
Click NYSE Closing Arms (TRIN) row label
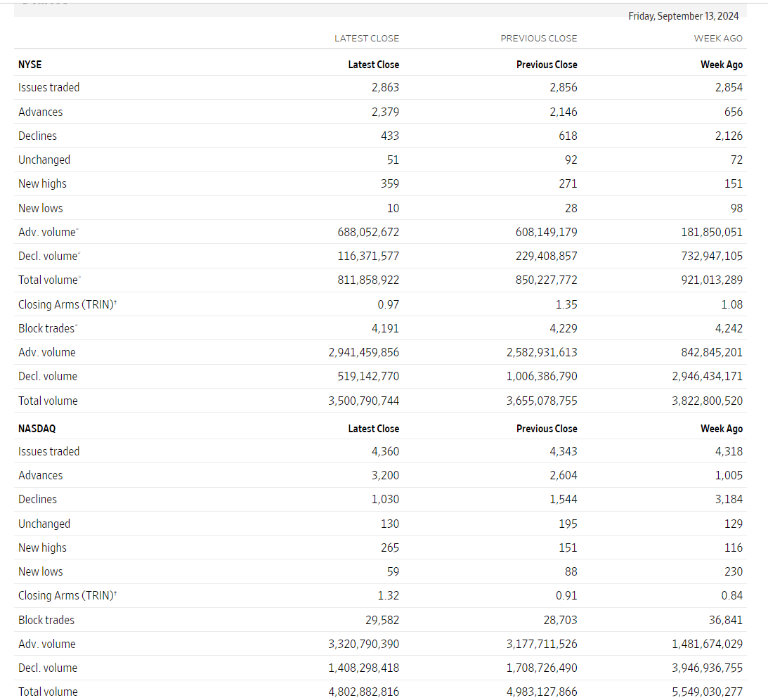(x=67, y=304)
